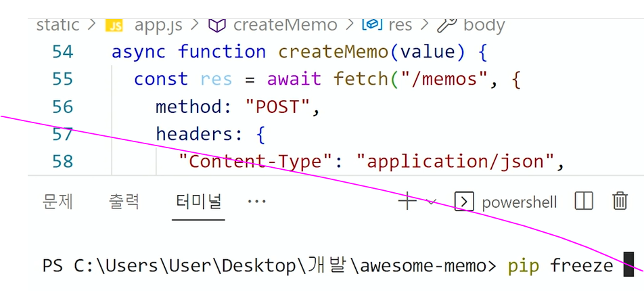Click the "Content-Type" key string
The height and width of the screenshot is (291, 644).
pos(255,162)
